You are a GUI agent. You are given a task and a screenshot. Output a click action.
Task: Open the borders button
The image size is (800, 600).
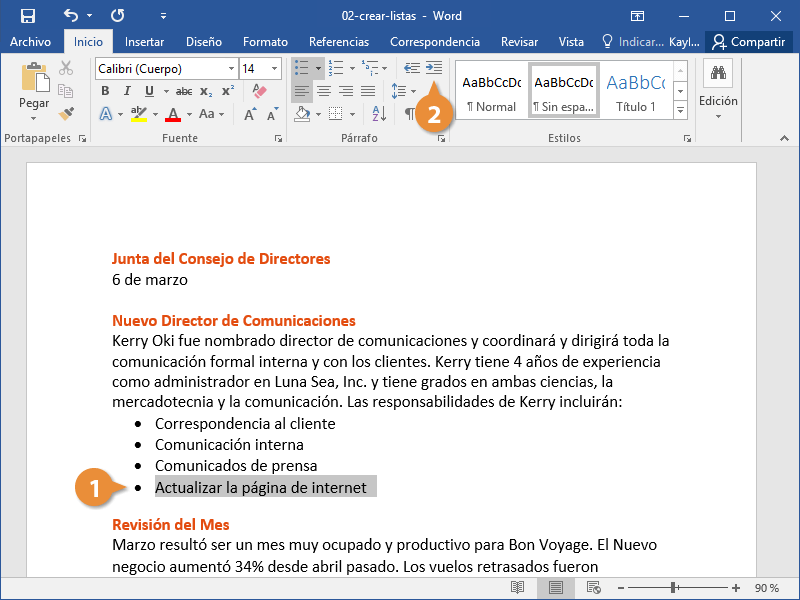coord(336,114)
